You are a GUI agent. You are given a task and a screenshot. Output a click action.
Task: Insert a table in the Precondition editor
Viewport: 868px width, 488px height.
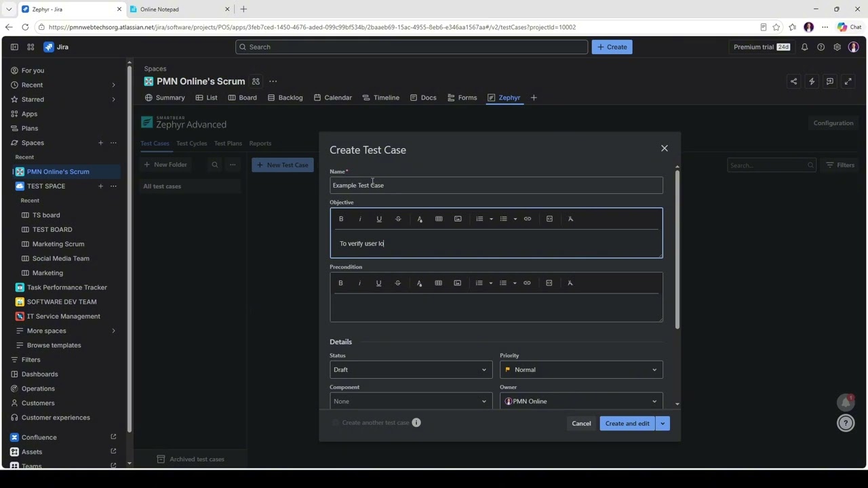pos(438,283)
